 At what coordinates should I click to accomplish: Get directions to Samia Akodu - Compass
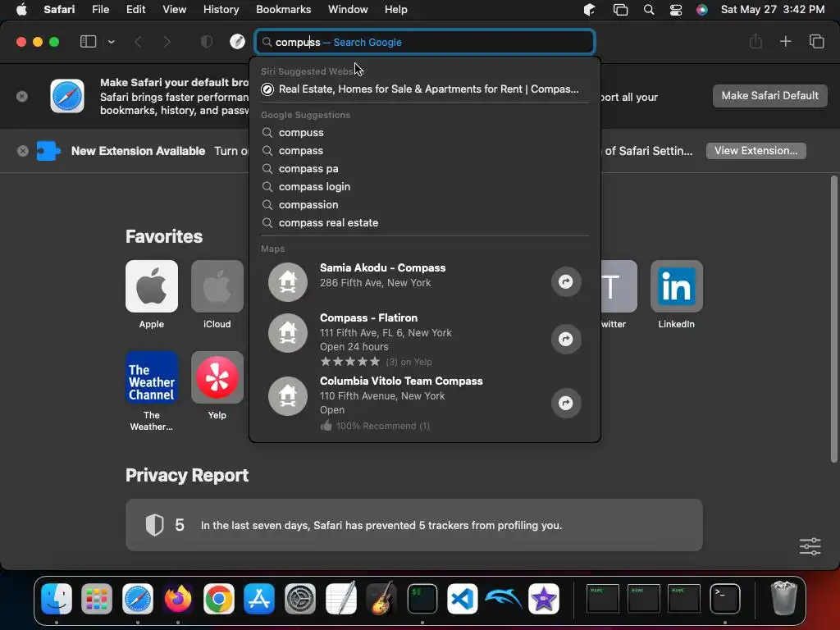tap(566, 282)
